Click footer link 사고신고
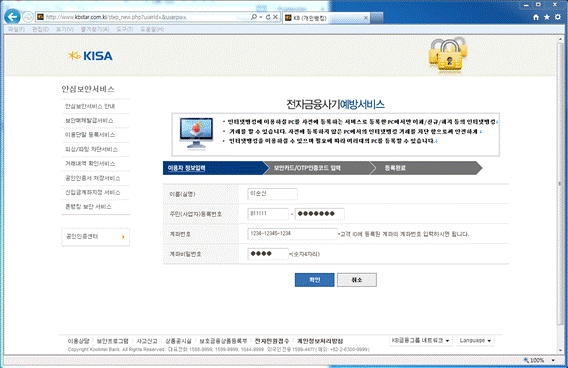Viewport: 568px width, 368px height. [x=147, y=341]
